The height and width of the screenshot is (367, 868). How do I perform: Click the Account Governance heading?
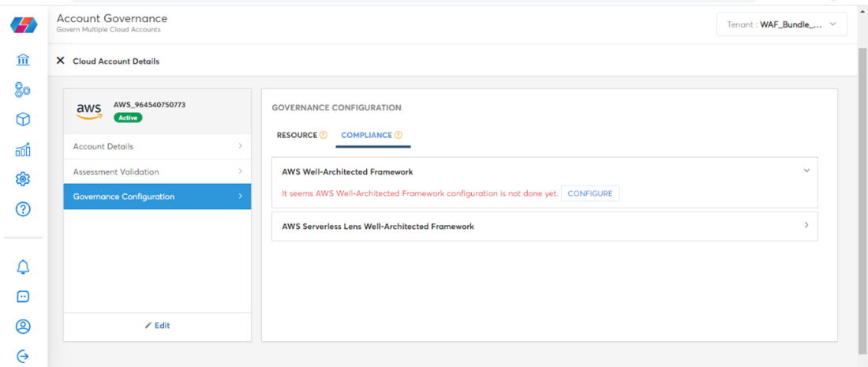tap(112, 19)
